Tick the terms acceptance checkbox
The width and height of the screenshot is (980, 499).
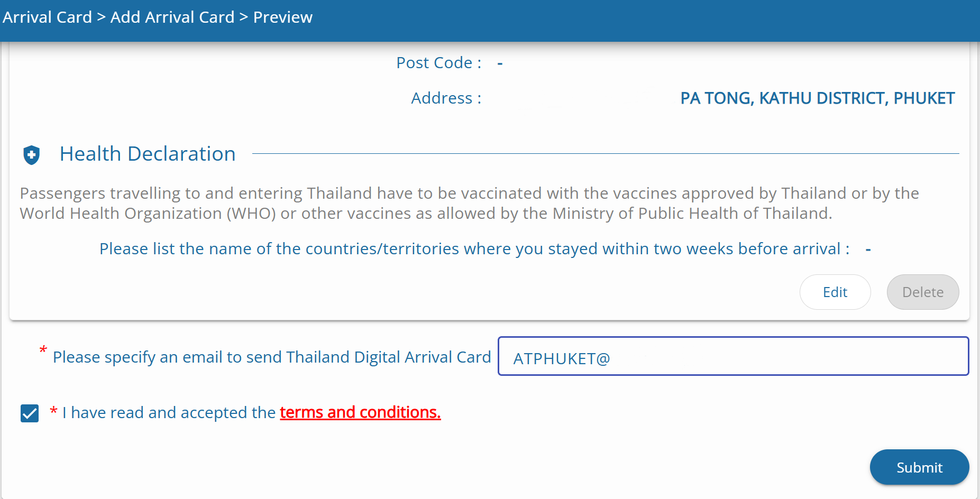[x=30, y=413]
